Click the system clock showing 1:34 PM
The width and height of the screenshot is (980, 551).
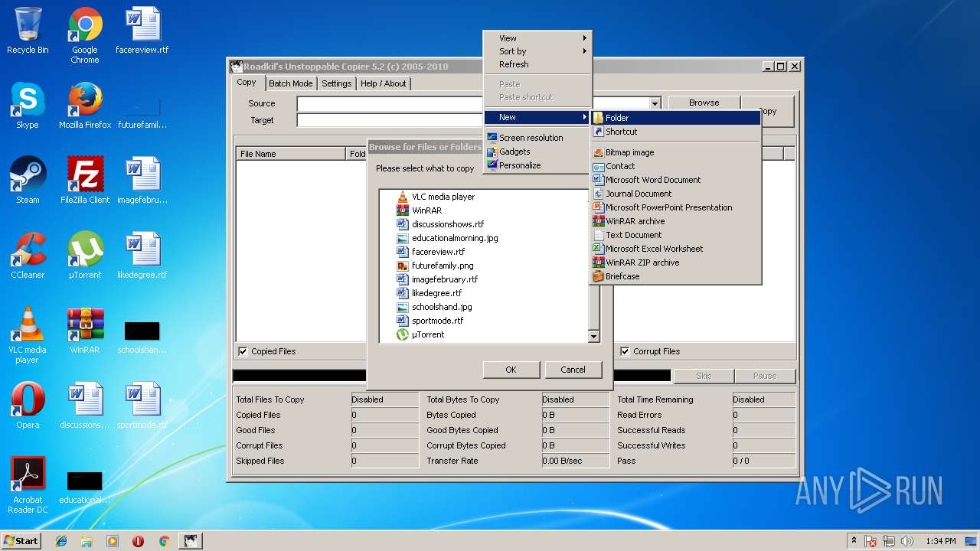tap(940, 541)
